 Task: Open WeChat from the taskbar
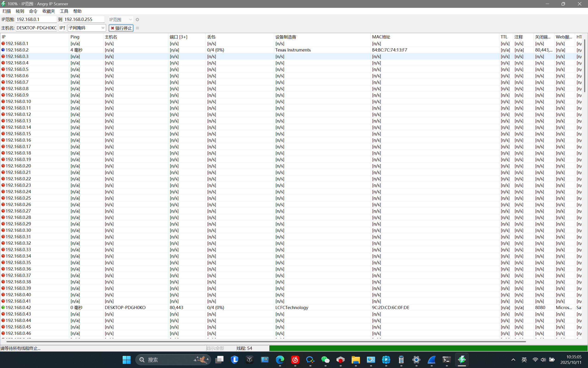click(x=325, y=360)
